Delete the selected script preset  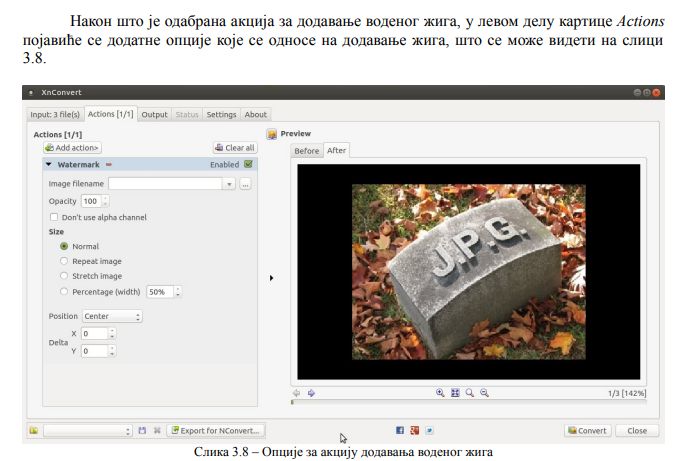click(x=157, y=430)
